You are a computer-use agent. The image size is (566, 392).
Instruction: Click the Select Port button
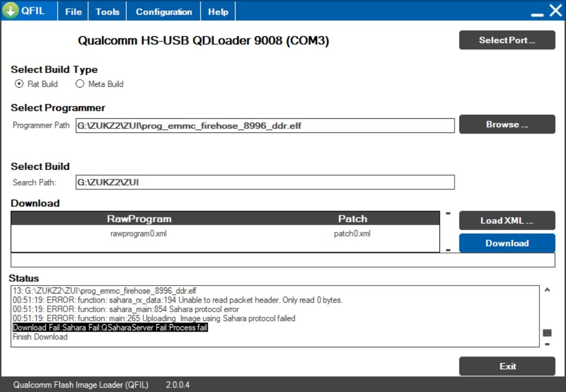click(507, 40)
